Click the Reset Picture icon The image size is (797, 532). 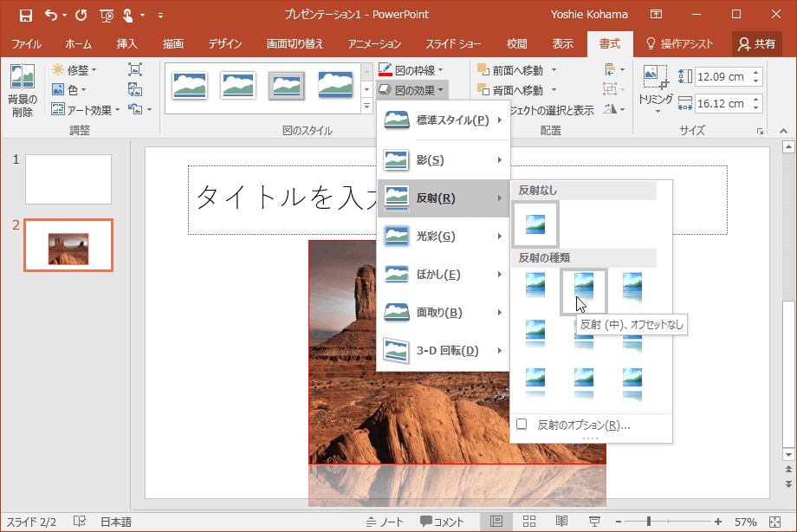coord(135,109)
